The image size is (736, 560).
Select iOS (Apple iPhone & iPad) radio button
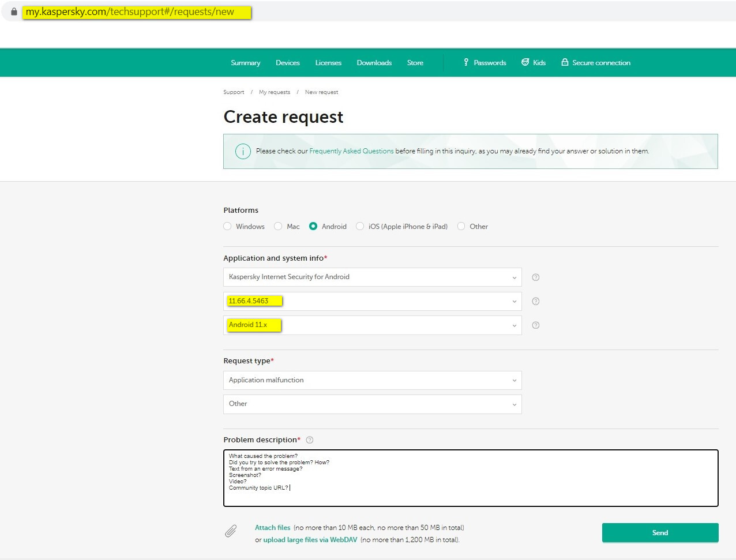(360, 226)
